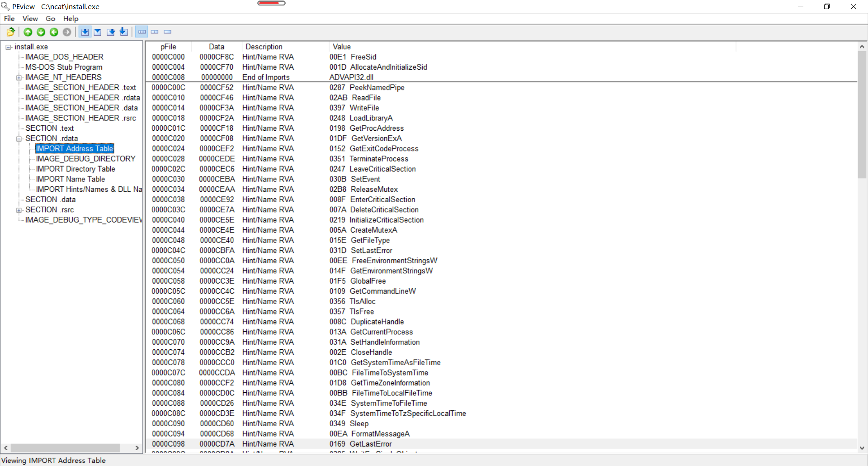The width and height of the screenshot is (868, 466).
Task: Click the Data column header
Action: (216, 47)
